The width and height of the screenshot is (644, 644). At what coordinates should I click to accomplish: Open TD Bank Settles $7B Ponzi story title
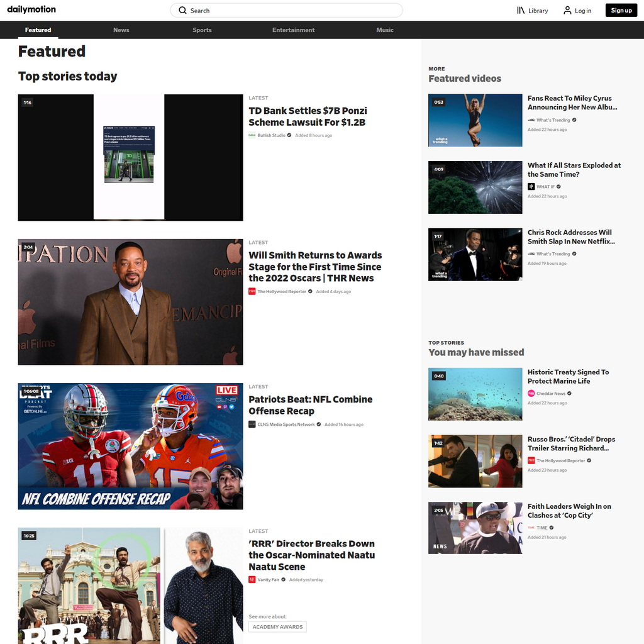click(308, 116)
